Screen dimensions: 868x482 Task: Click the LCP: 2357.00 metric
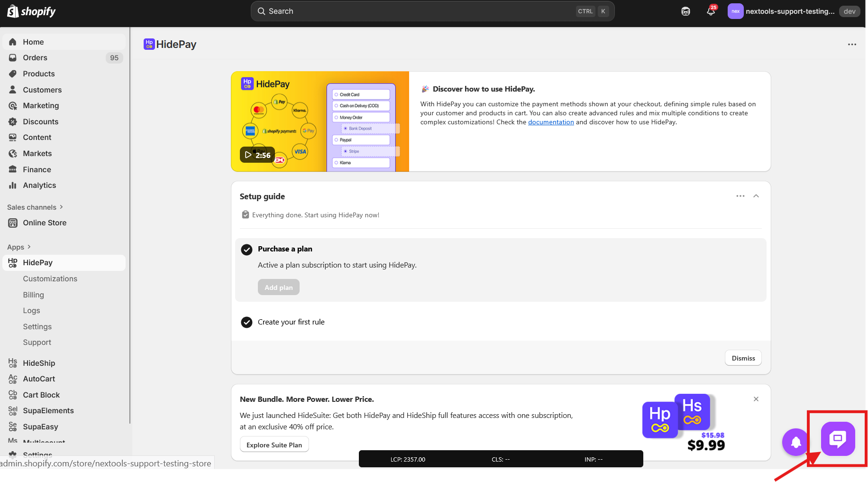coord(408,459)
